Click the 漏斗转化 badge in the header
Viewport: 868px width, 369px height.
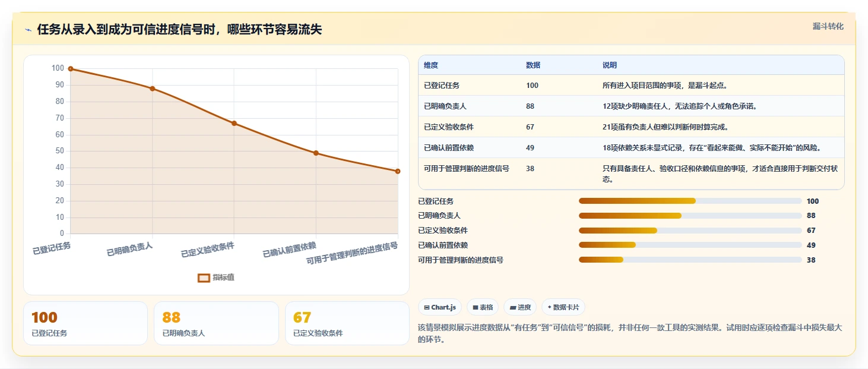828,27
